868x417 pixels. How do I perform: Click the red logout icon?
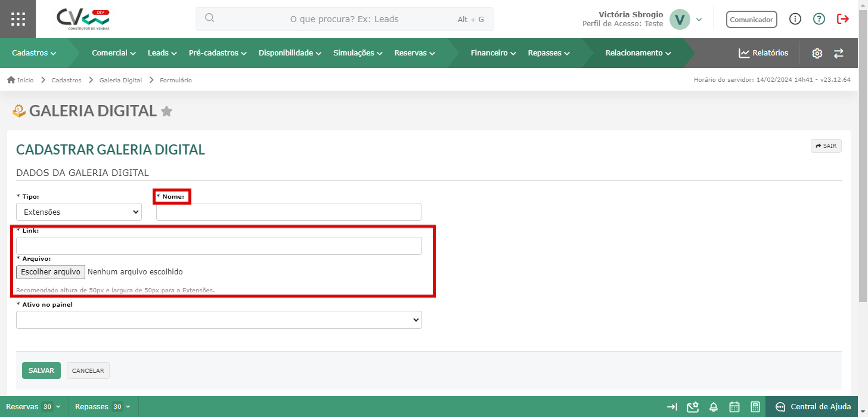click(x=843, y=19)
